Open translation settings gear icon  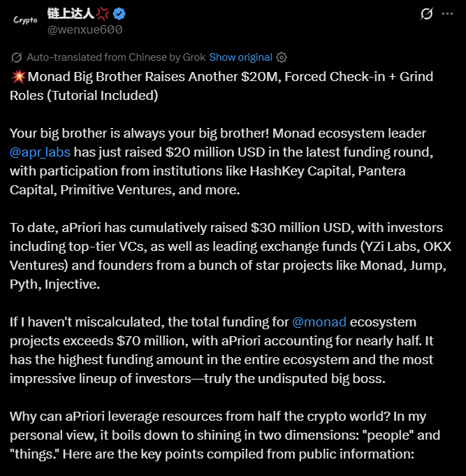click(282, 57)
